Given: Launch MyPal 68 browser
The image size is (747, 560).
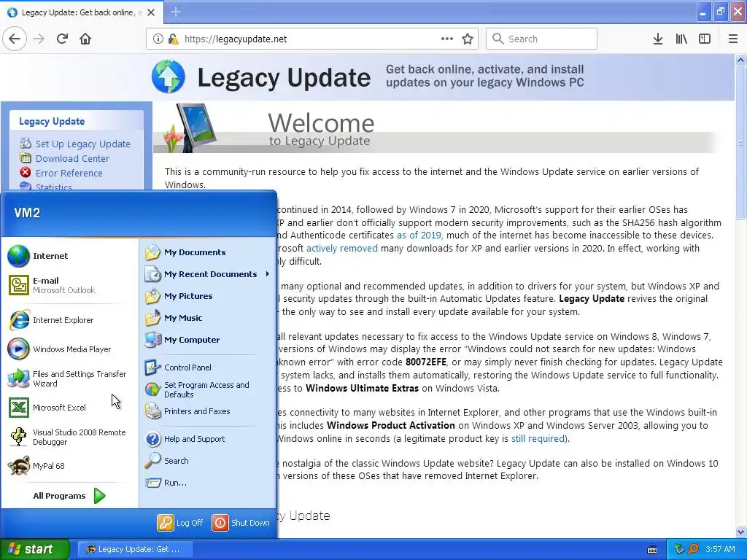Looking at the screenshot, I should point(69,466).
